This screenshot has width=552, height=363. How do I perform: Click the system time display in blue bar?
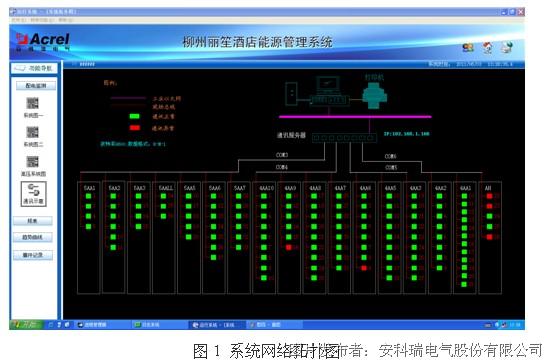[471, 64]
